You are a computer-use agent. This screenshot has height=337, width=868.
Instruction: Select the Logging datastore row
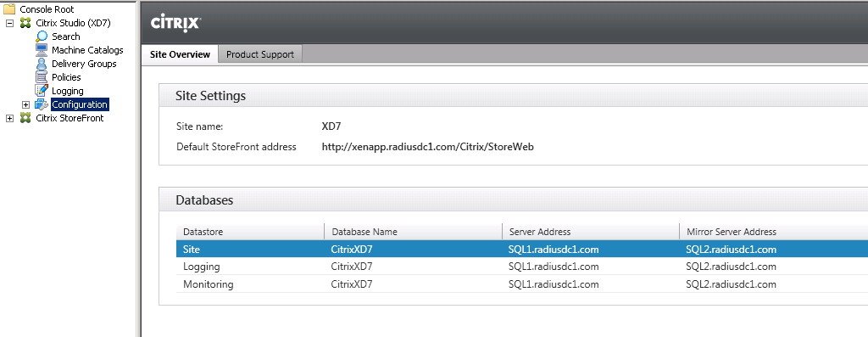[522, 267]
